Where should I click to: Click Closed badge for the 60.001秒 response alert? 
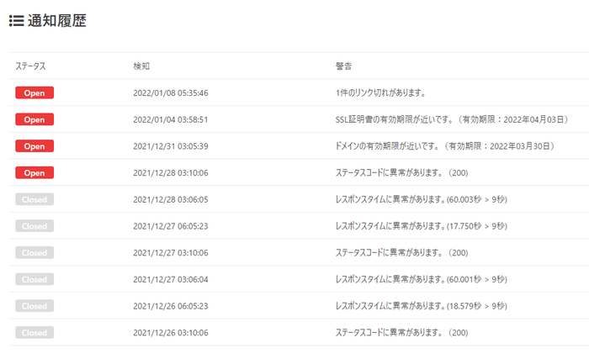pyautogui.click(x=34, y=279)
